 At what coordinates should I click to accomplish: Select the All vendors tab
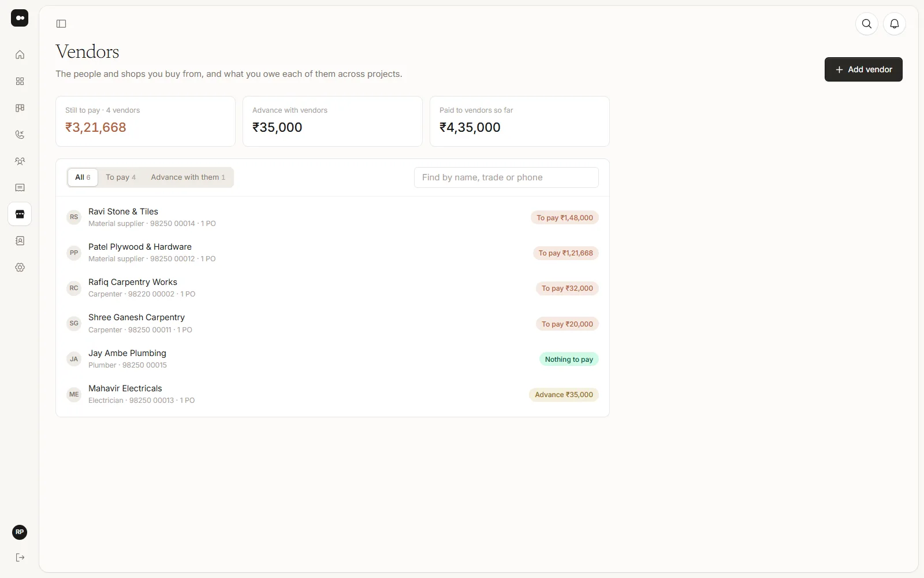click(83, 177)
